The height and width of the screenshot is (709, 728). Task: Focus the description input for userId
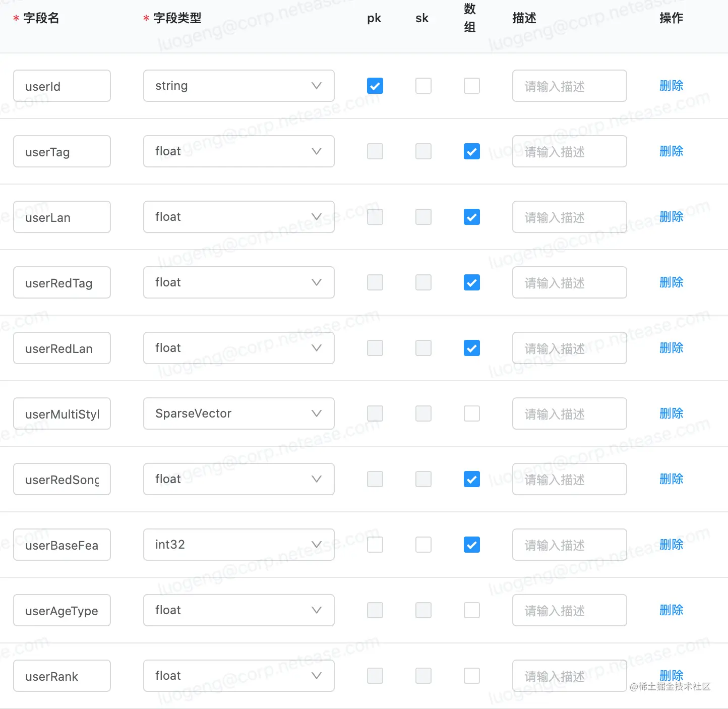pos(570,86)
